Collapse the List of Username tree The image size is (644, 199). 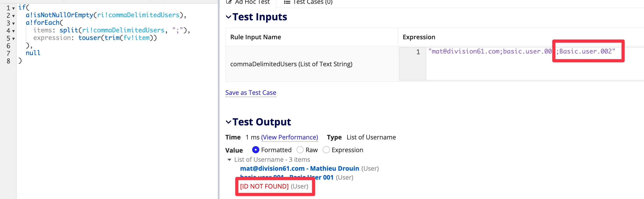(x=229, y=160)
